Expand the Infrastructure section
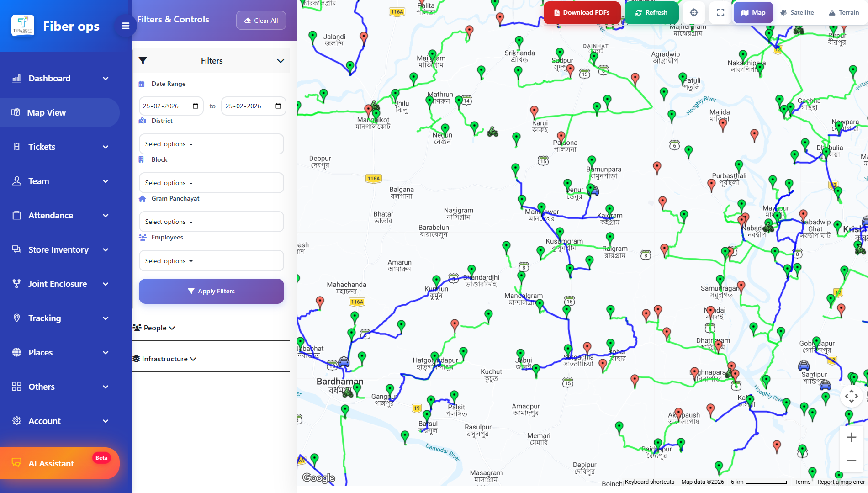Screen dimensions: 868x493 click(x=164, y=359)
